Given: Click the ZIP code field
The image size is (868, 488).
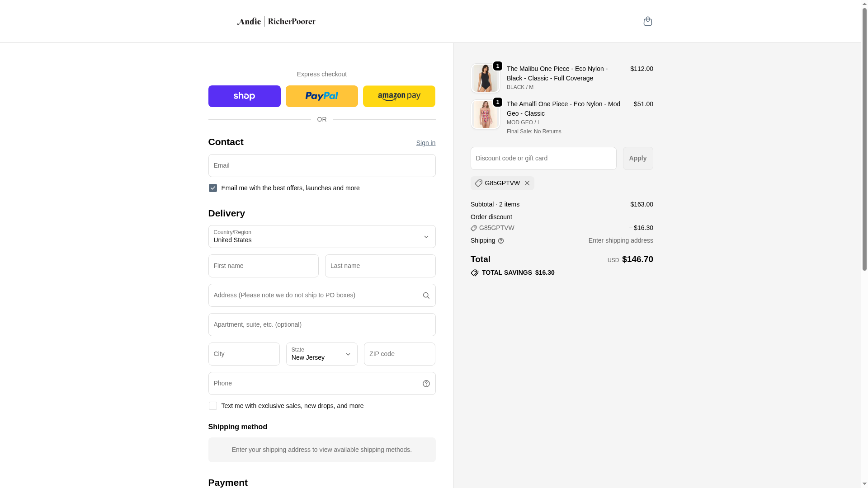Looking at the screenshot, I should pos(399,354).
